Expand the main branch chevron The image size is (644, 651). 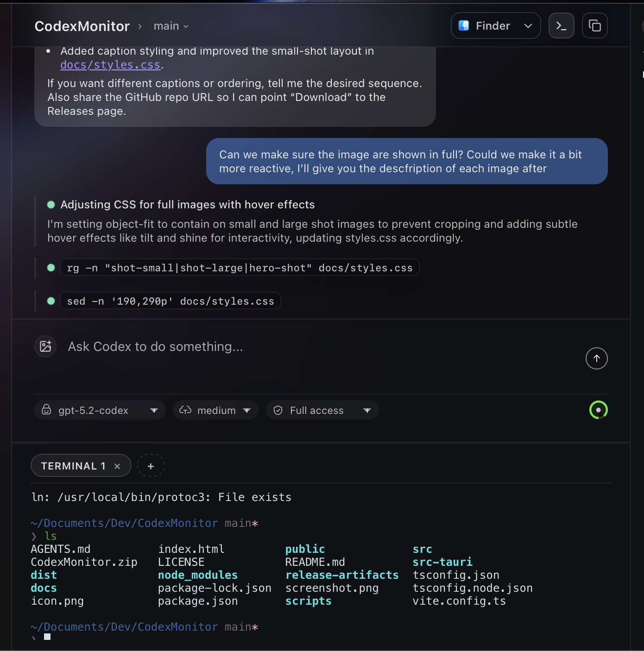point(185,26)
